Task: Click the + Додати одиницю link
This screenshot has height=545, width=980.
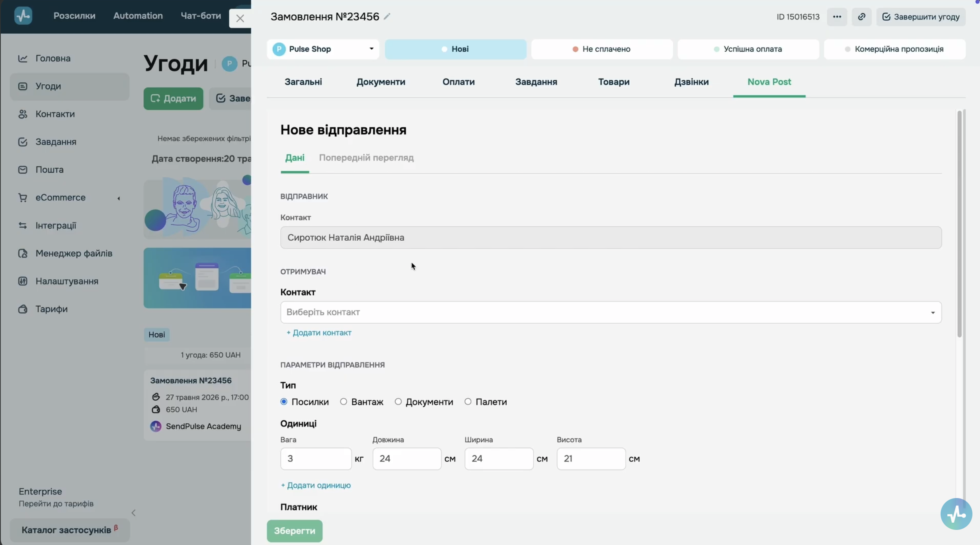Action: click(x=316, y=485)
